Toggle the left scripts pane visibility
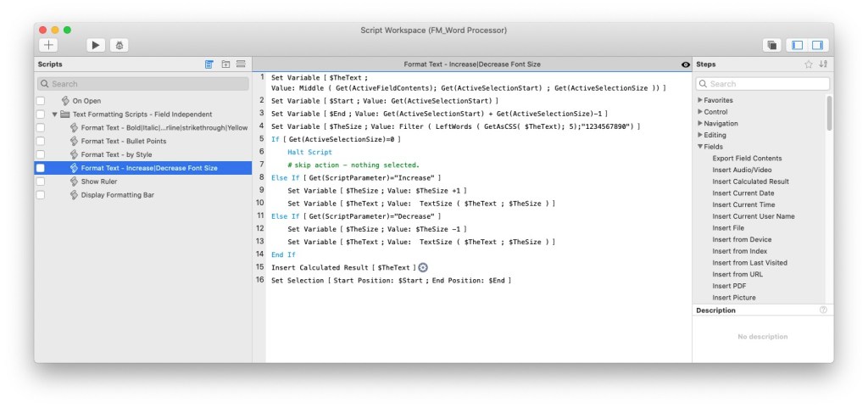The image size is (868, 408). 796,45
